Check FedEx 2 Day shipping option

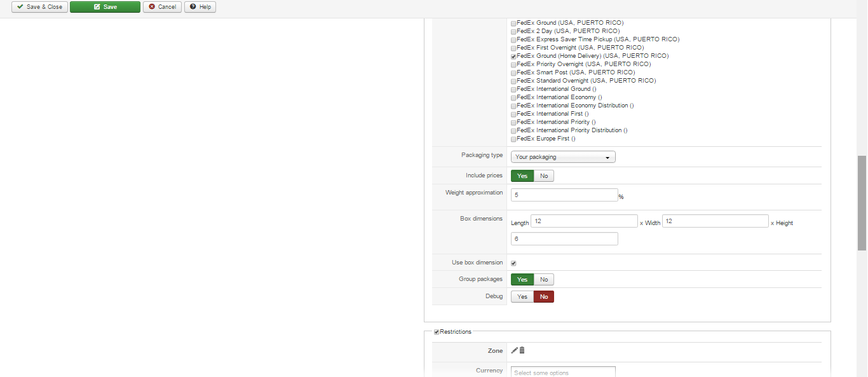513,31
